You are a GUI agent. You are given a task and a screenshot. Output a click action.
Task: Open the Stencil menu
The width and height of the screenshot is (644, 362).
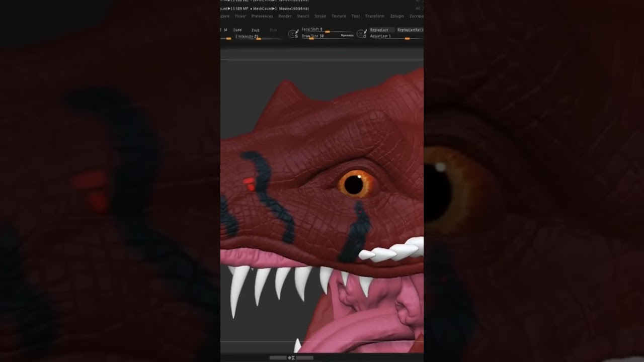pos(303,16)
